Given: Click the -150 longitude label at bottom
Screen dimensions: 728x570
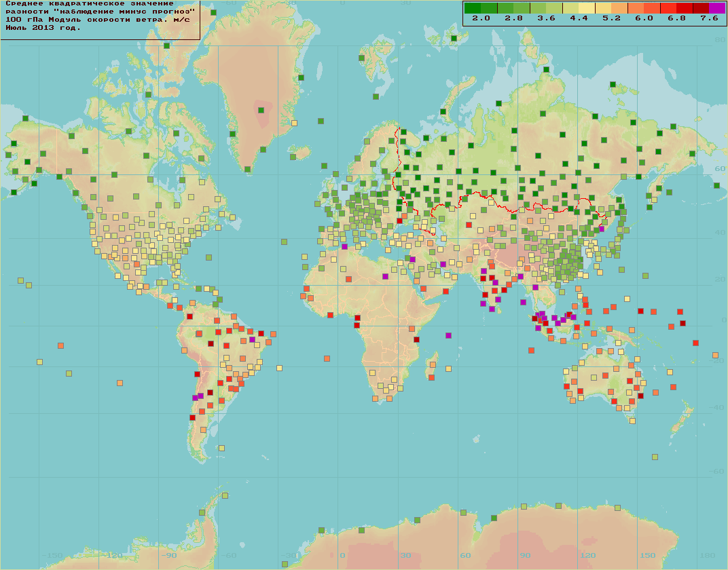Looking at the screenshot, I should (52, 555).
